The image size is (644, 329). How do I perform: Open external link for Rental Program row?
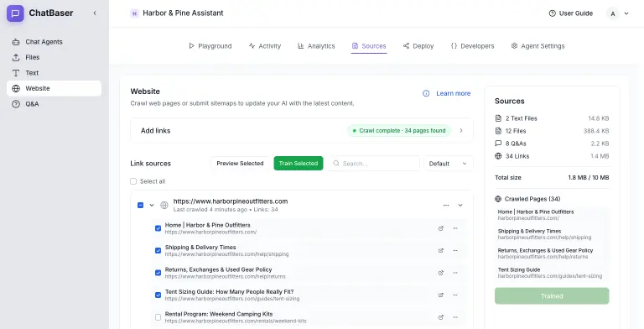[441, 317]
